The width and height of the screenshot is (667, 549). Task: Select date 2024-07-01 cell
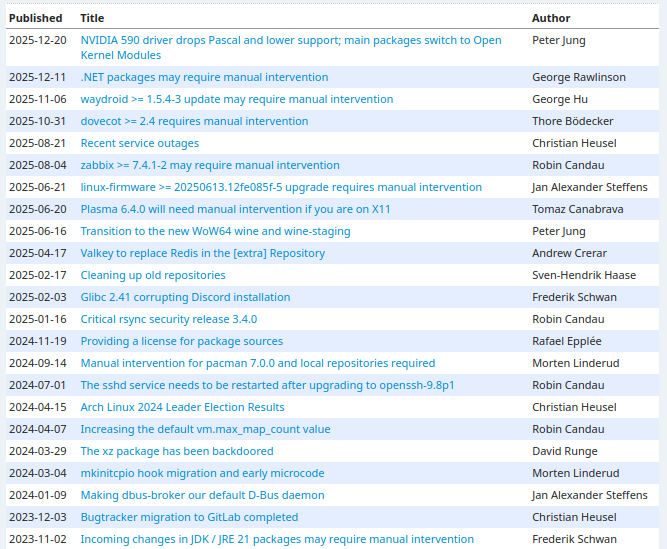point(37,385)
